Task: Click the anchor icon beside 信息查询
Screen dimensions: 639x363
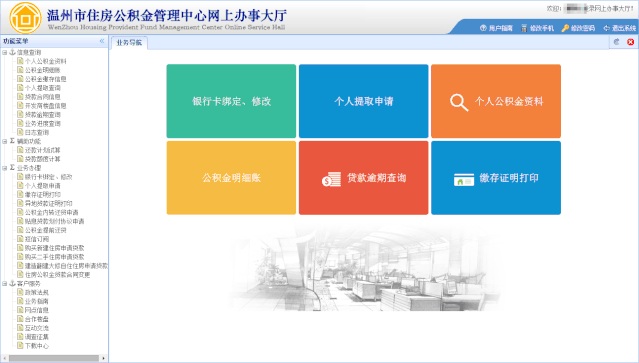Action: point(12,52)
